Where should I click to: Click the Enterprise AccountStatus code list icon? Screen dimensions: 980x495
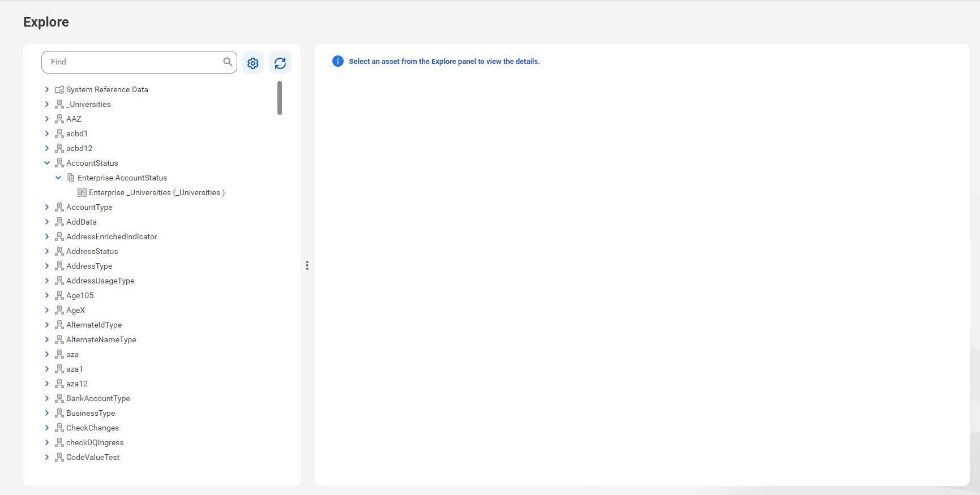[x=71, y=178]
